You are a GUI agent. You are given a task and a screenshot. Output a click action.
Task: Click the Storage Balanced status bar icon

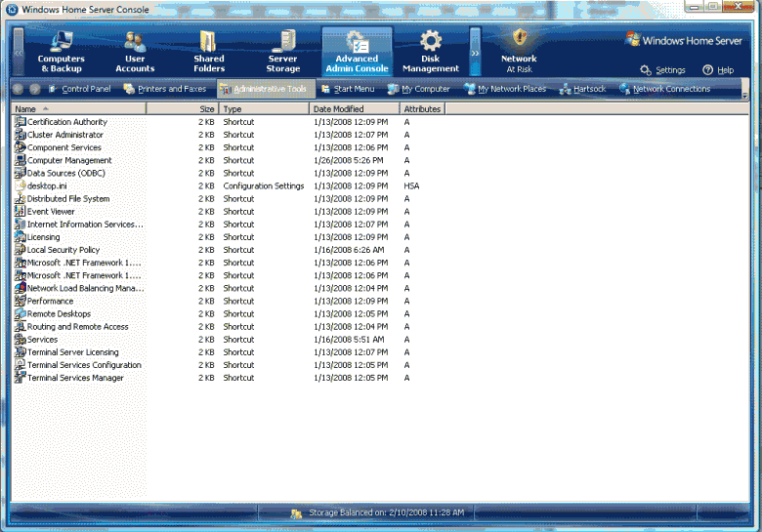296,513
